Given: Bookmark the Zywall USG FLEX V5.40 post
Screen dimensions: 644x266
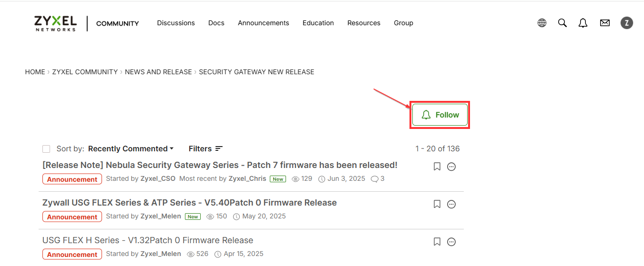Looking at the screenshot, I should tap(437, 204).
